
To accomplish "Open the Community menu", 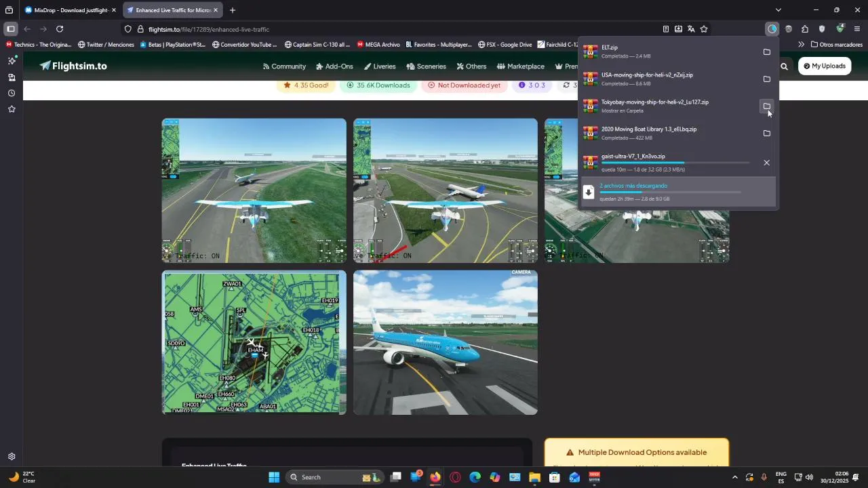I will [284, 66].
